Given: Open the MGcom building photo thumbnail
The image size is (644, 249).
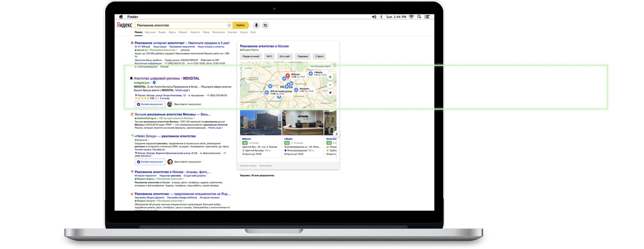Looking at the screenshot, I should tap(261, 123).
